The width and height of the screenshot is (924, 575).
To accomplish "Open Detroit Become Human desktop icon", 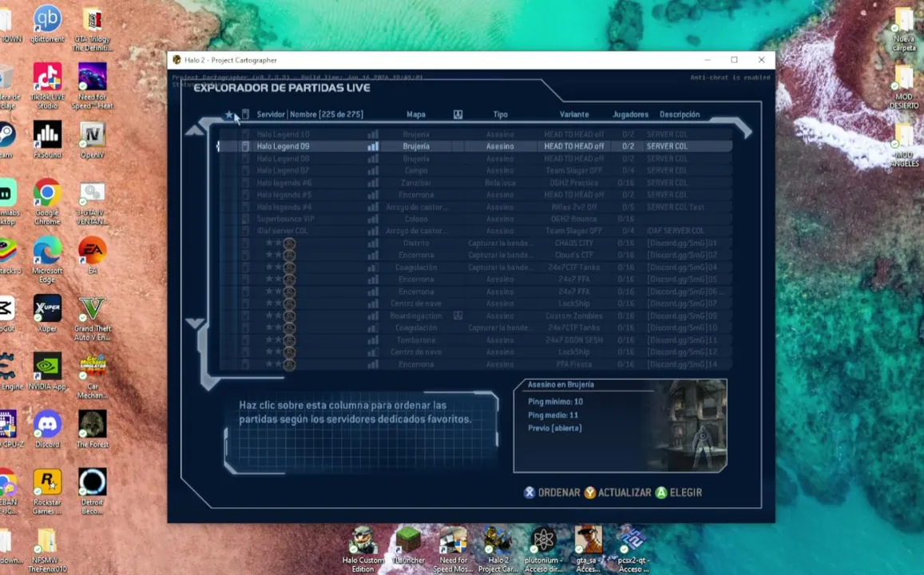I will coord(93,491).
